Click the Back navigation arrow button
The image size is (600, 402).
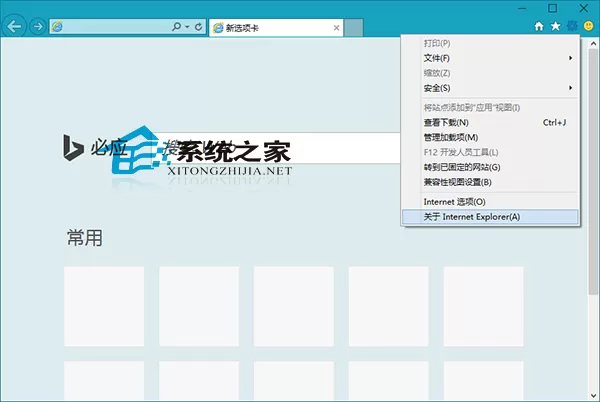[14, 27]
